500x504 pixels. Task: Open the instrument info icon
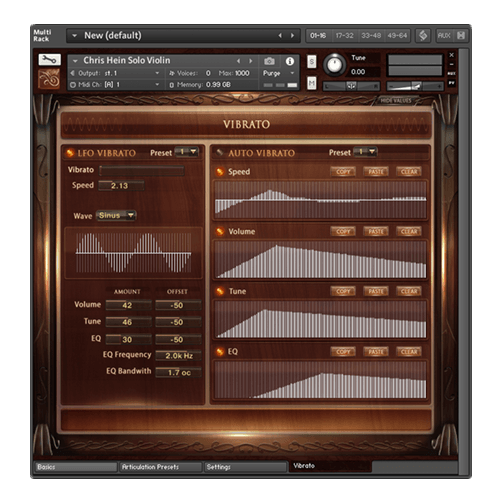click(290, 61)
